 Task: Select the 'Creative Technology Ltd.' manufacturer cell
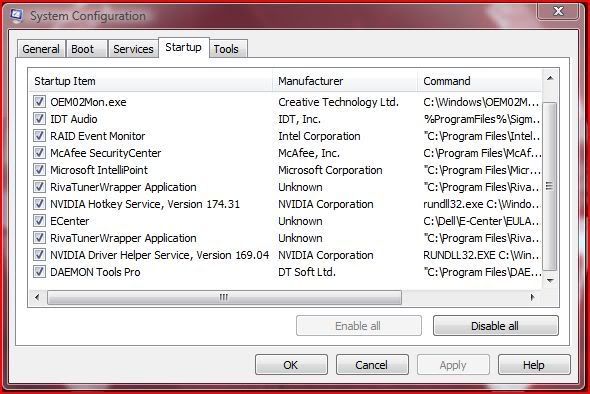[x=338, y=102]
